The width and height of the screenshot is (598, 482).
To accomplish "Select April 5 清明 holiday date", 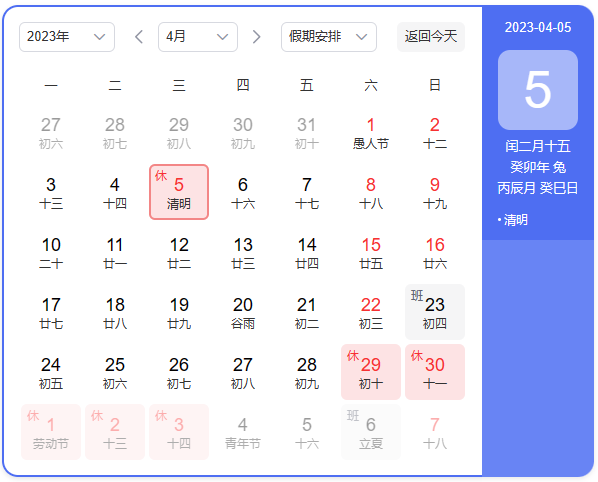I will (179, 192).
